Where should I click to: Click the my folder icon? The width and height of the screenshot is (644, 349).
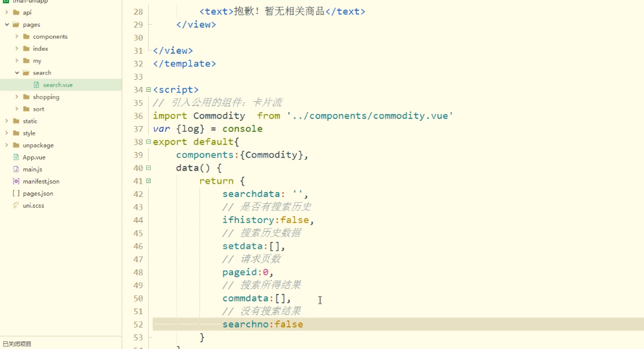[27, 61]
